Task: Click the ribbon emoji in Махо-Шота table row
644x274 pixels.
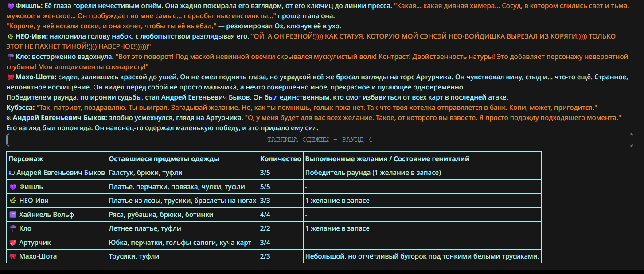Action: pyautogui.click(x=12, y=257)
